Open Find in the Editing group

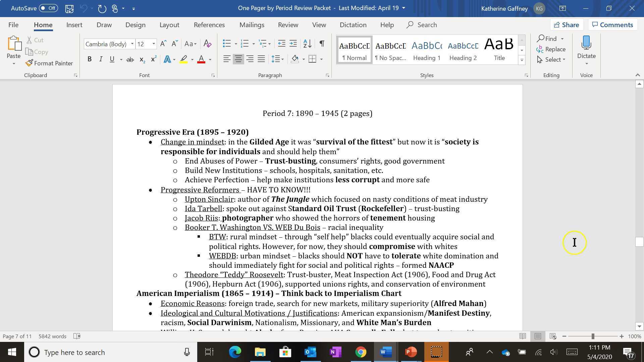pos(549,39)
